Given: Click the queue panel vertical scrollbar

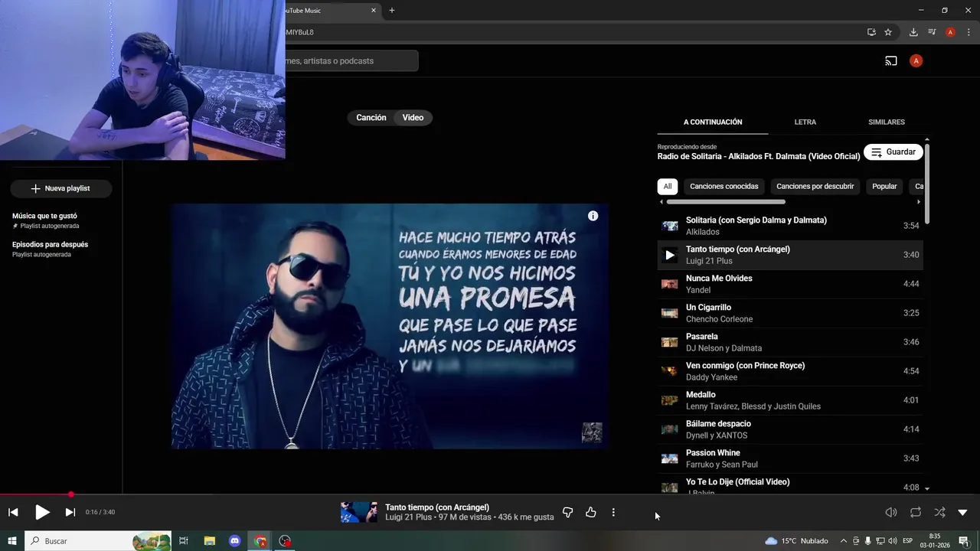Looking at the screenshot, I should (x=927, y=184).
